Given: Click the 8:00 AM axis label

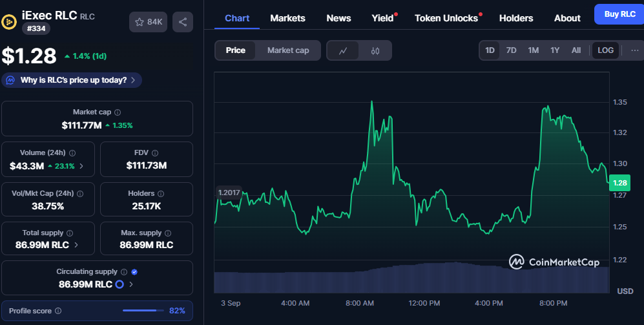Looking at the screenshot, I should 360,303.
